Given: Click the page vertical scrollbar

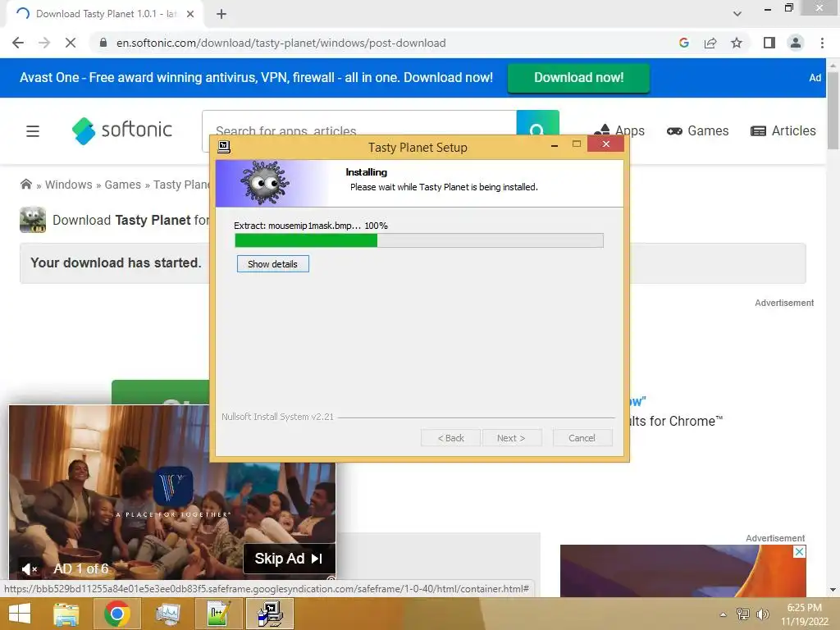Looking at the screenshot, I should point(833,111).
